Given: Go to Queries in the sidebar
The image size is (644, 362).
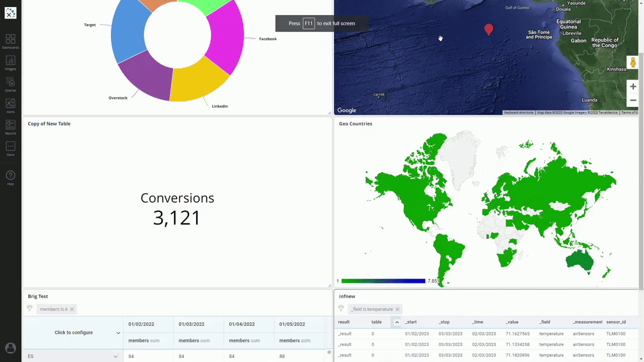Looking at the screenshot, I should click(x=11, y=84).
